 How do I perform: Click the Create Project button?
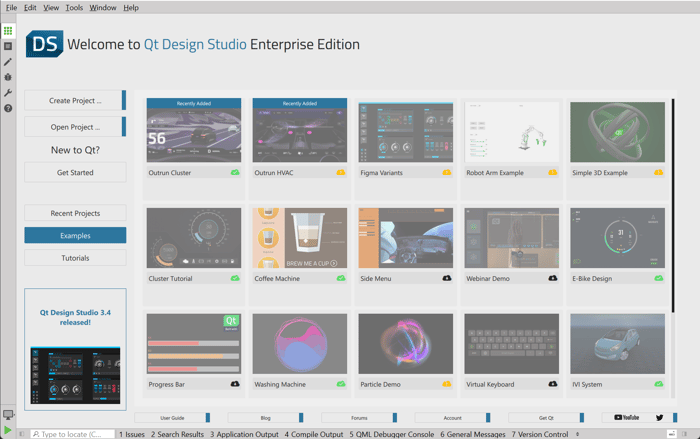75,100
